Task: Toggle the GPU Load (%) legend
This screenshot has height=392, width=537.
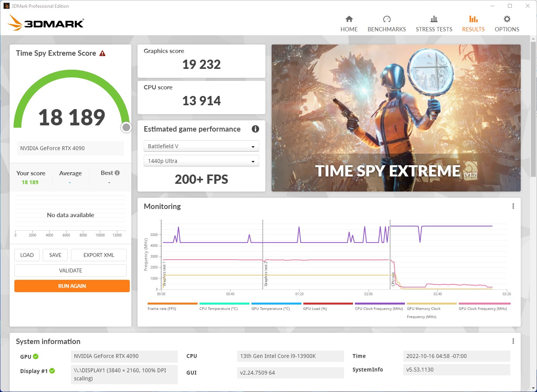Action: (x=328, y=306)
